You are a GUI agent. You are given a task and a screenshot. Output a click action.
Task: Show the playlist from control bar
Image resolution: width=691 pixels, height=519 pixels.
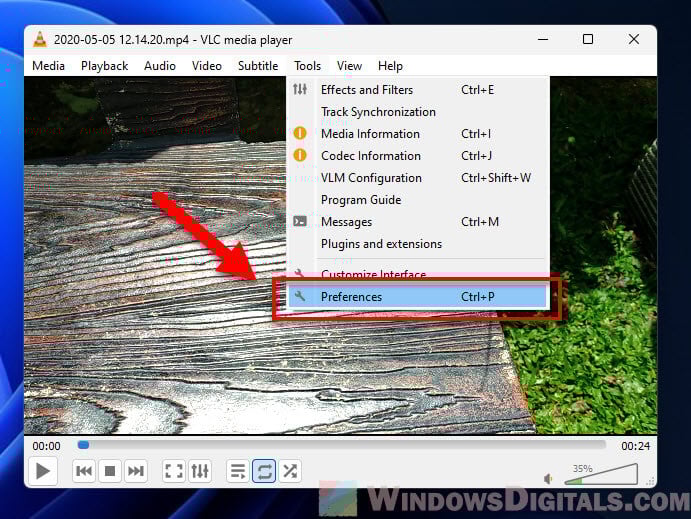coord(238,471)
